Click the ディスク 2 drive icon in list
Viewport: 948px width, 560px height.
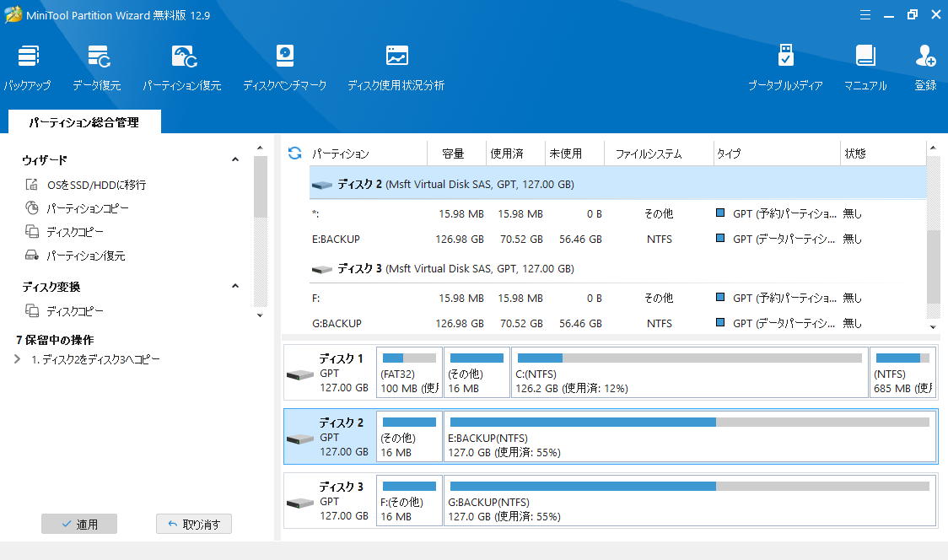[321, 185]
